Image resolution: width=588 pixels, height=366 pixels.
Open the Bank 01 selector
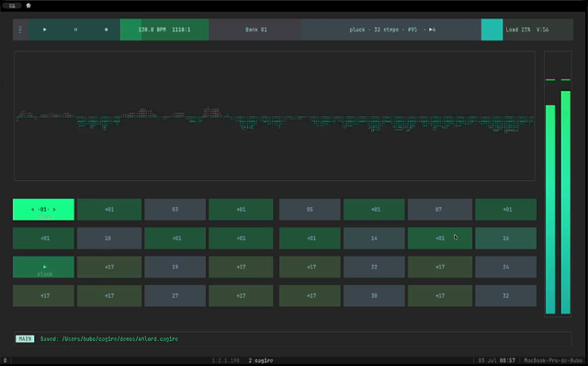255,29
